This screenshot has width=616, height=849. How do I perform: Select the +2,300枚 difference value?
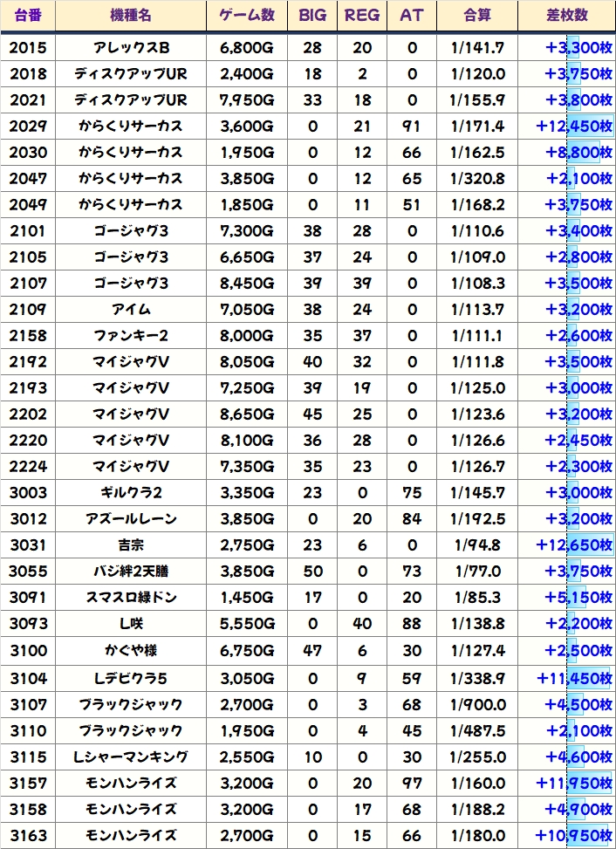(579, 466)
